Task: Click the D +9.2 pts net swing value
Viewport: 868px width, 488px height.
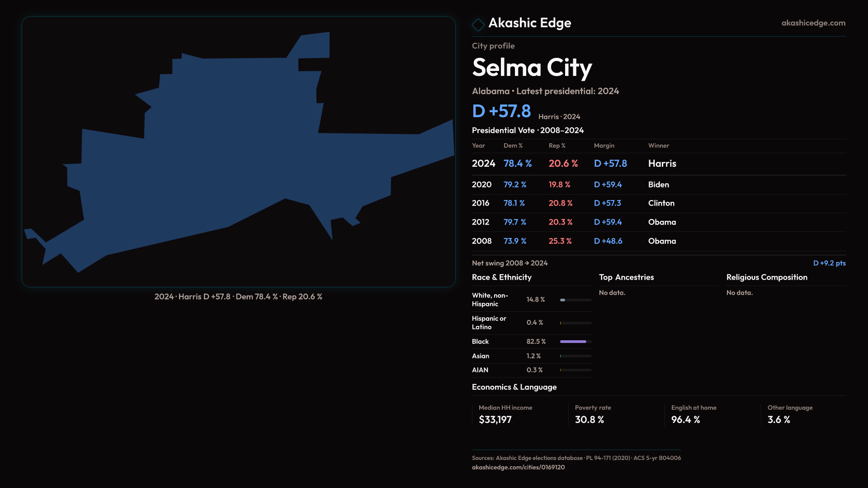Action: point(829,263)
